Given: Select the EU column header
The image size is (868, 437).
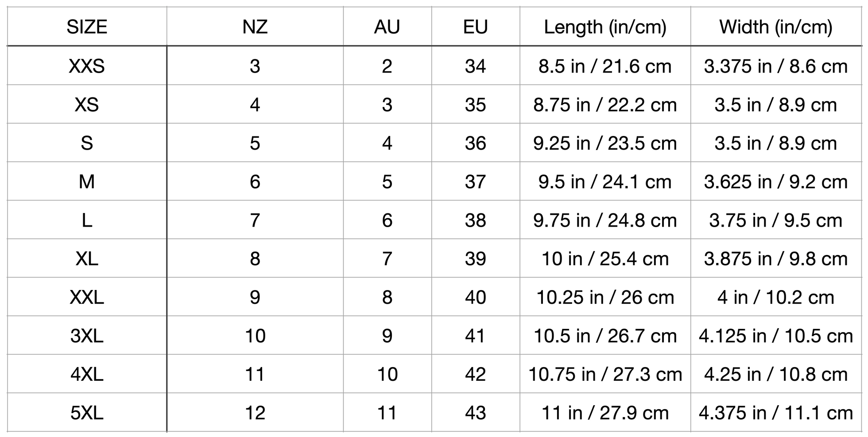Looking at the screenshot, I should point(476,27).
